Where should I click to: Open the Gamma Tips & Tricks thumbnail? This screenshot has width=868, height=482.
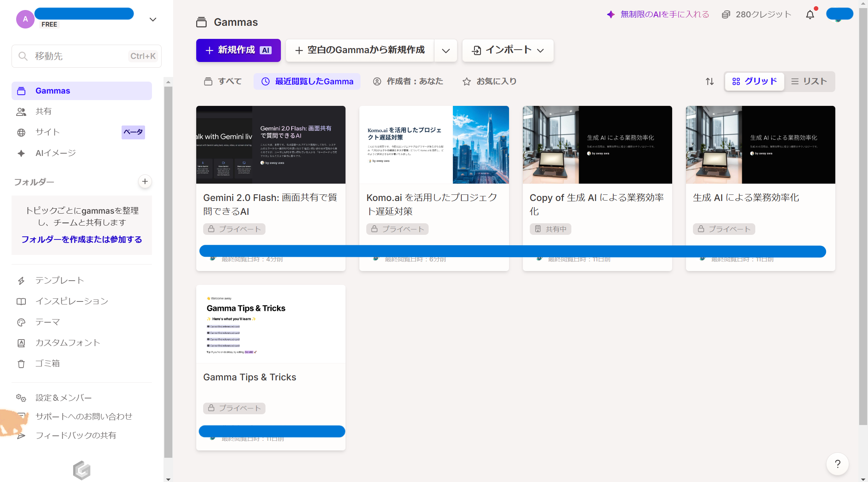coord(270,323)
